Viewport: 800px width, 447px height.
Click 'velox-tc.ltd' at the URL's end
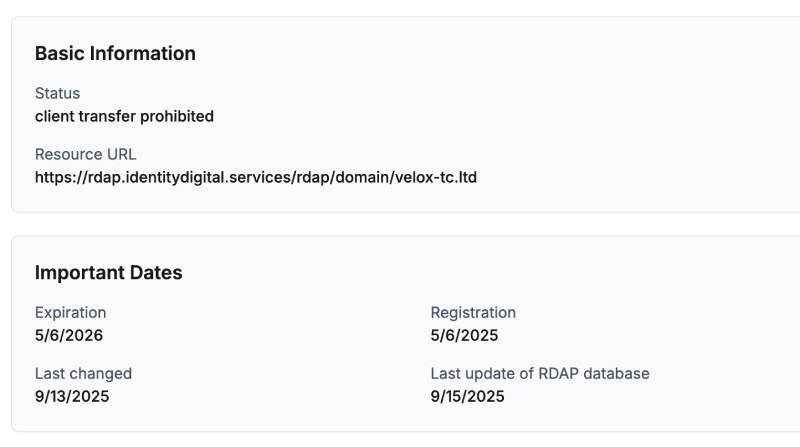coord(434,177)
